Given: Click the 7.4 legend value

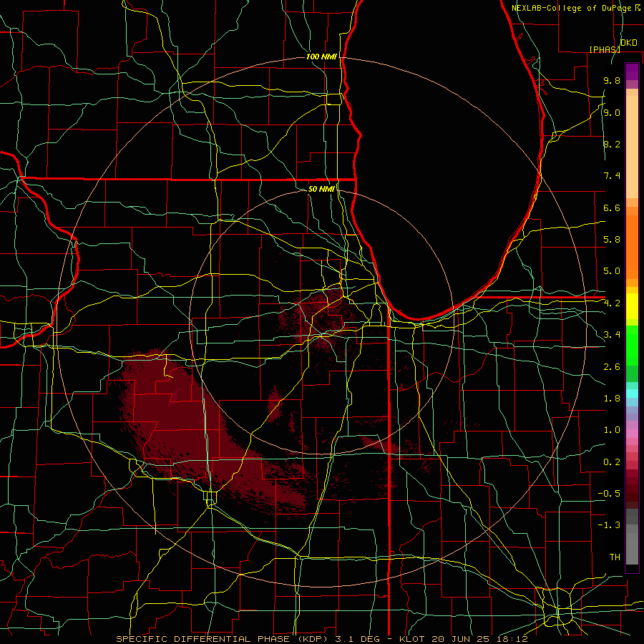Looking at the screenshot, I should coord(612,176).
